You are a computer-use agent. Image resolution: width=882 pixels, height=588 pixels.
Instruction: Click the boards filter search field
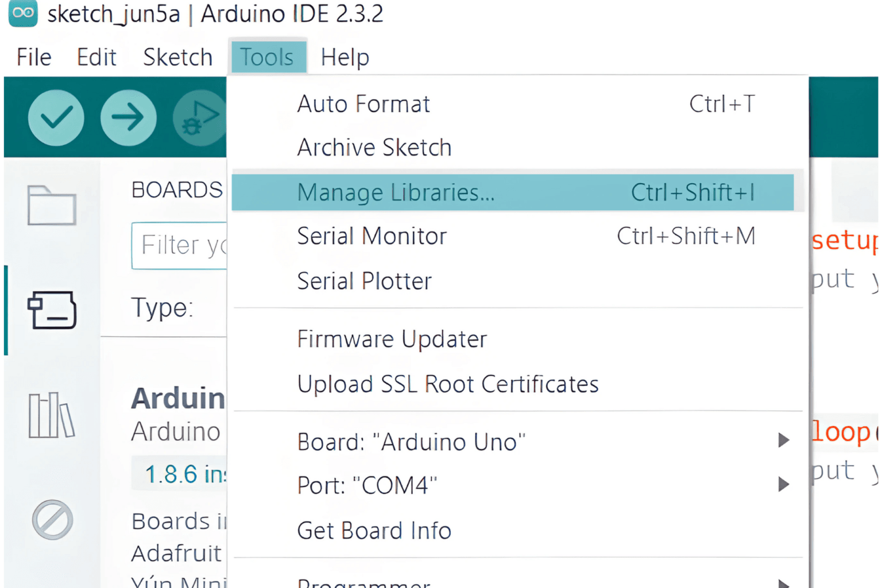179,246
